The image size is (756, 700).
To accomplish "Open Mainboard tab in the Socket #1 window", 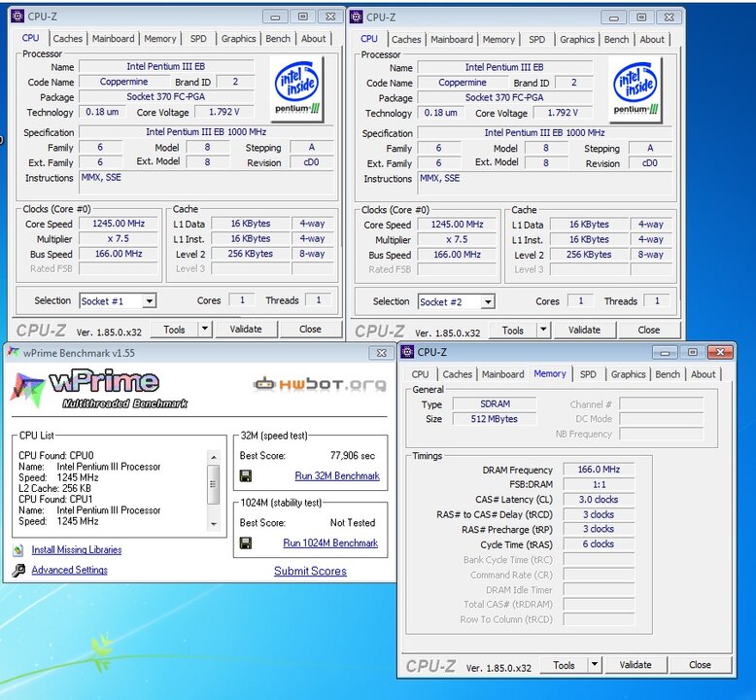I will coord(114,39).
